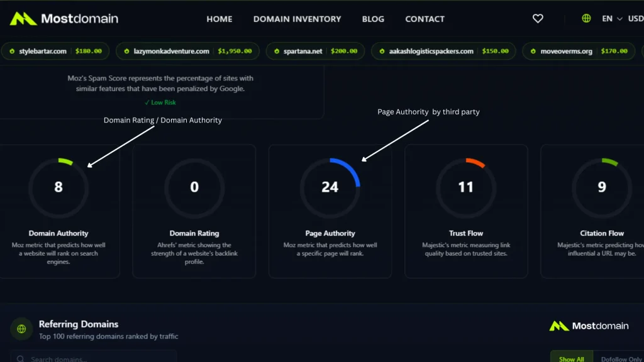Select the Trust Flow card title
The image size is (644, 362).
coord(466,233)
